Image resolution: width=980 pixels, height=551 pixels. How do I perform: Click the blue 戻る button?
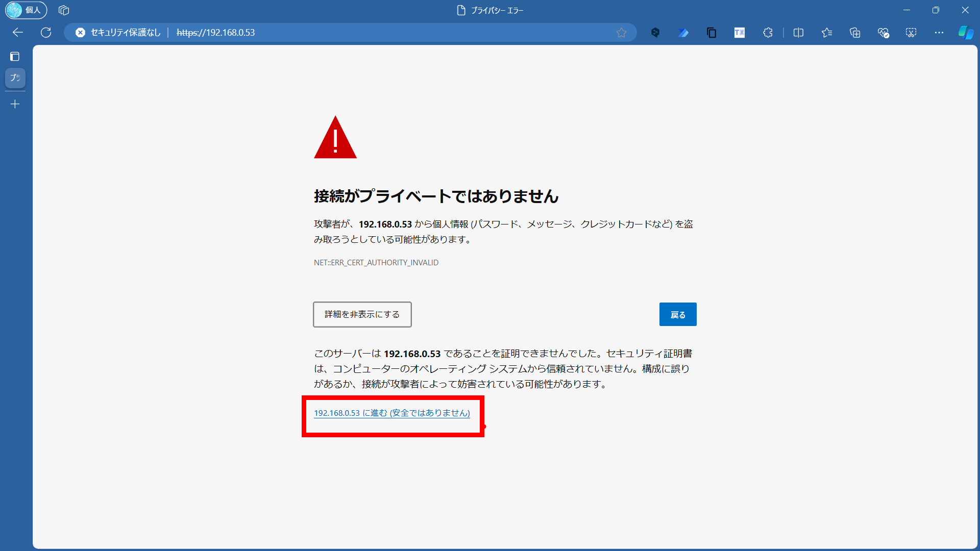point(677,314)
